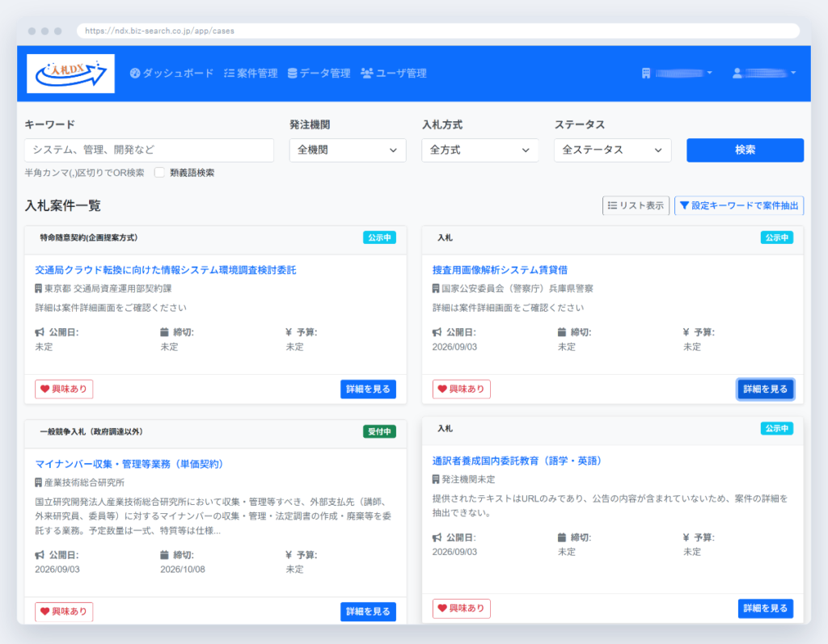
Task: Open the ダッシュボード menu
Action: (171, 74)
